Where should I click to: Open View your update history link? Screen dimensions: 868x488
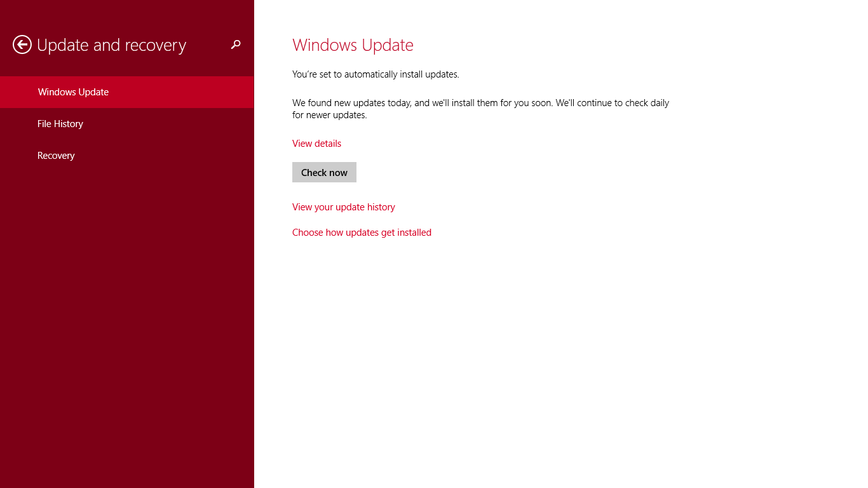coord(344,207)
